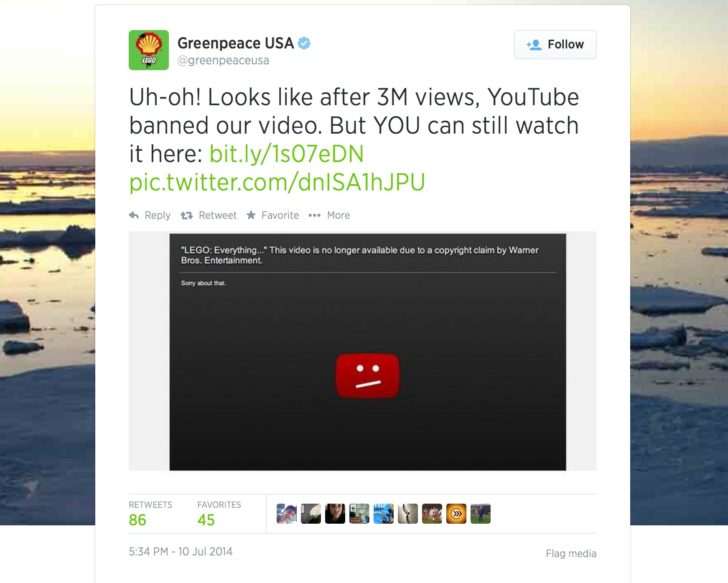Click the blue verified badge icon
This screenshot has width=728, height=583.
[x=304, y=43]
